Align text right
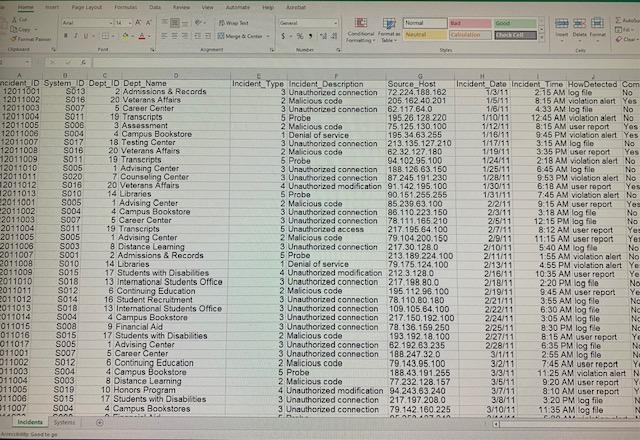The width and height of the screenshot is (640, 440). (184, 36)
